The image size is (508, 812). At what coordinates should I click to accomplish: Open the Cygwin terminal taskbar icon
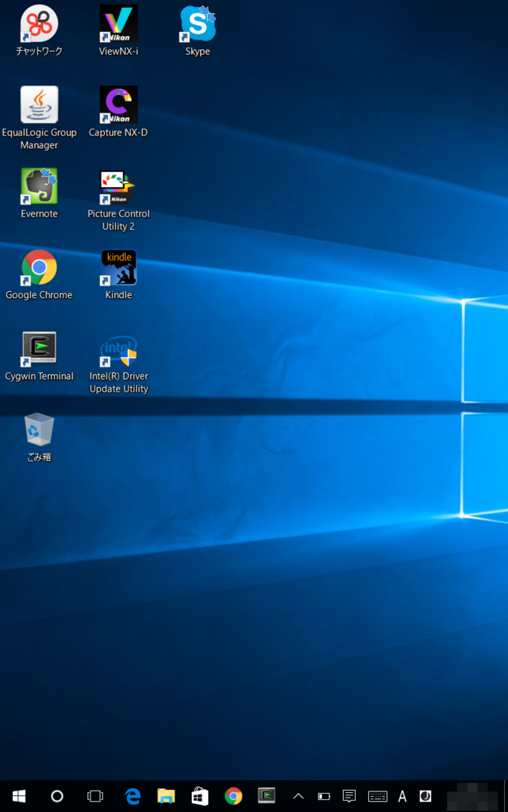pyautogui.click(x=267, y=796)
